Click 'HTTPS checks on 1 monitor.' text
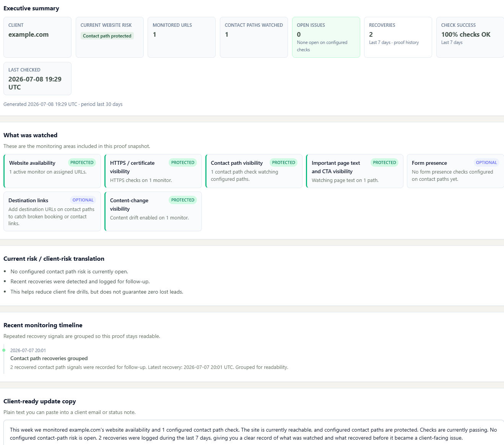Viewport: 504px width, 445px height. point(141,180)
